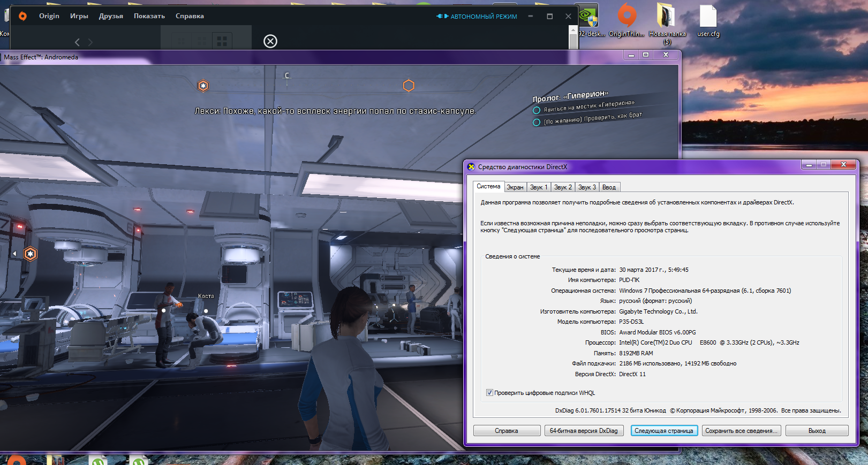Open the Игры menu in Origin
The height and width of the screenshot is (465, 868).
coord(79,16)
